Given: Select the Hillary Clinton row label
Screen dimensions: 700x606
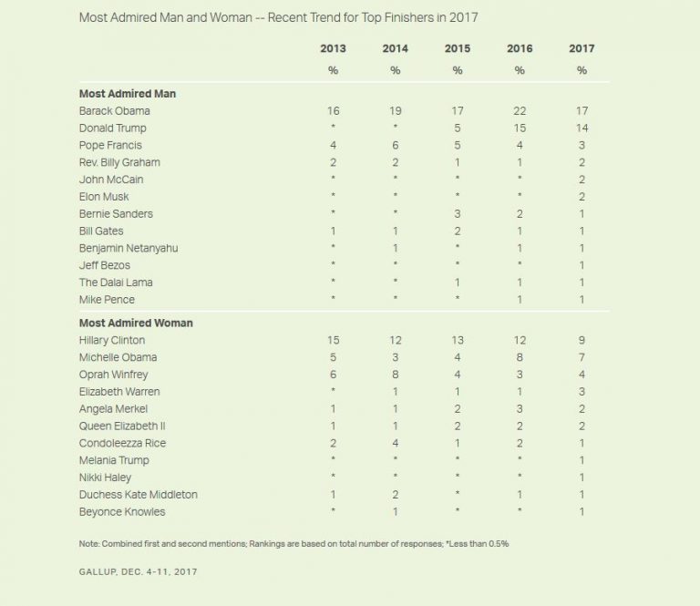Looking at the screenshot, I should pyautogui.click(x=112, y=340).
